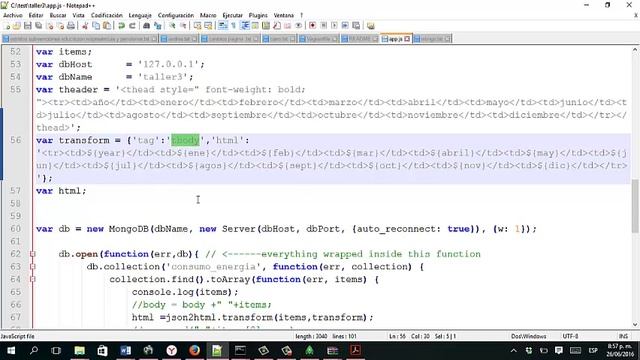This screenshot has width=640, height=360.
Task: Collapse fold marker at line 63
Action: [33, 267]
